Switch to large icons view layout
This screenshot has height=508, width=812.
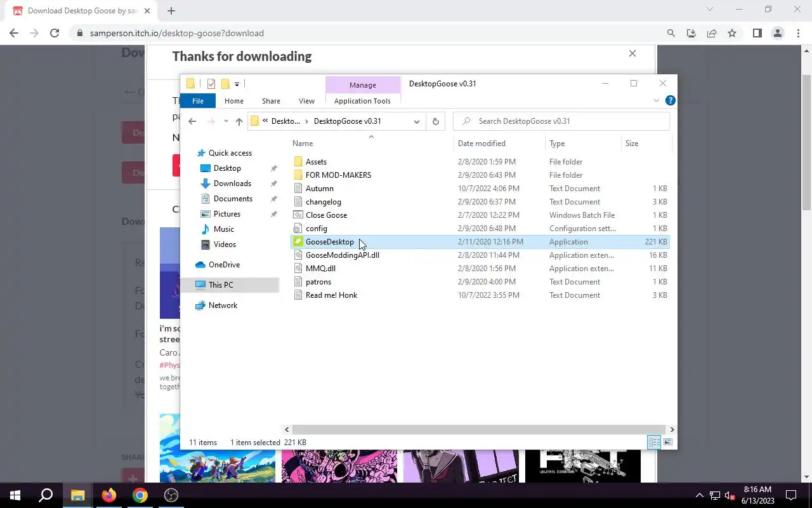(x=667, y=442)
